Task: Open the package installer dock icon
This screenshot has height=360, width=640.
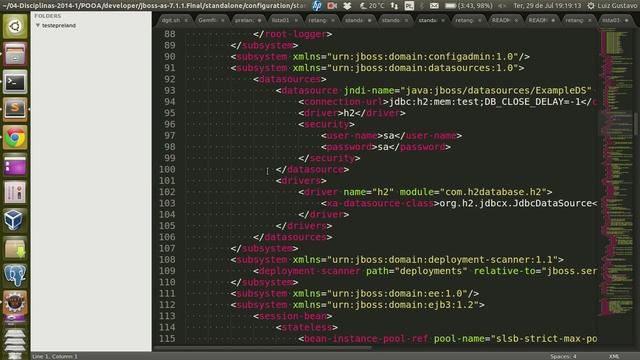Action: [15, 248]
